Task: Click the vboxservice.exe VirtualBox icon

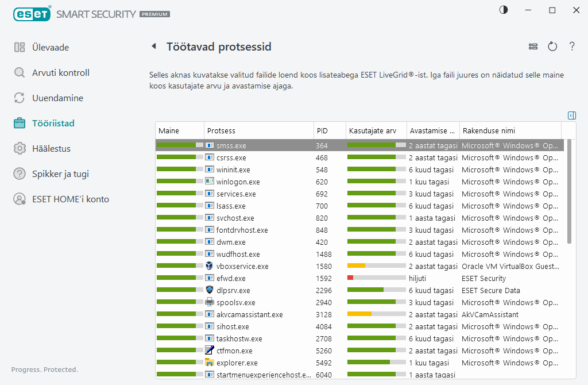Action: (x=210, y=266)
